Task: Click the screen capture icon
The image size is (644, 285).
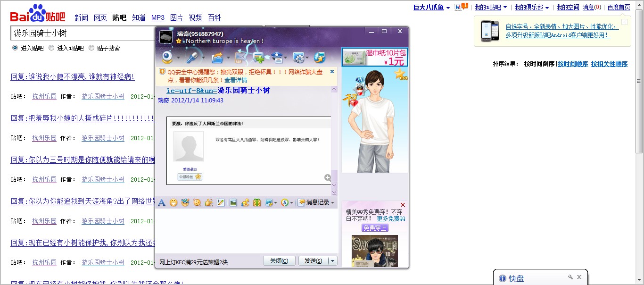Action: pyautogui.click(x=269, y=202)
